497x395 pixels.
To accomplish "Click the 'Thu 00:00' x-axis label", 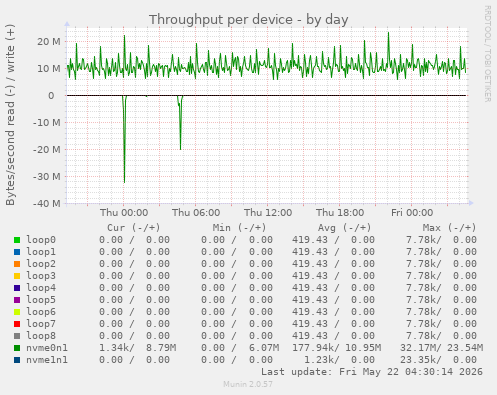I will (x=124, y=212).
